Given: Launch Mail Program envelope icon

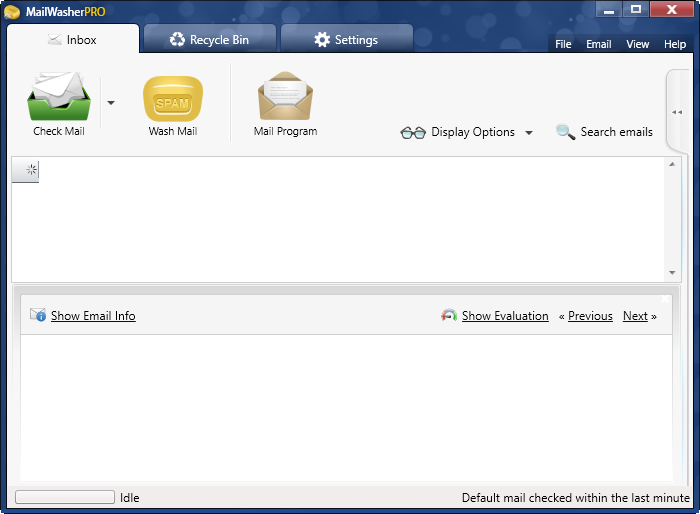Looking at the screenshot, I should pos(285,96).
